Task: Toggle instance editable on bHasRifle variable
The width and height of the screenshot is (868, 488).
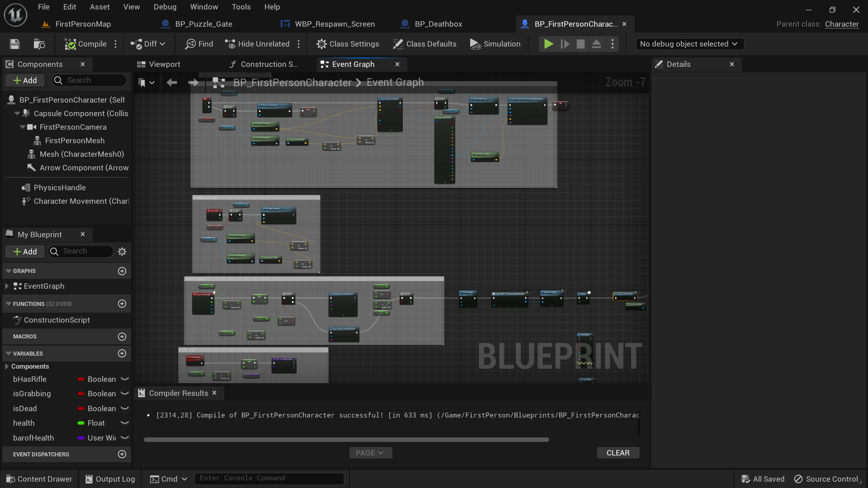Action: tap(125, 379)
